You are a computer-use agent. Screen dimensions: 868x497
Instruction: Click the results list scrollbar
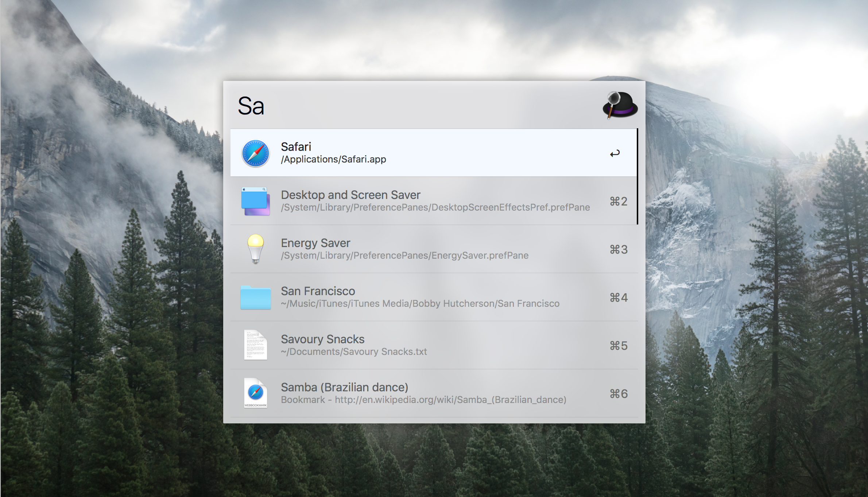click(x=637, y=176)
